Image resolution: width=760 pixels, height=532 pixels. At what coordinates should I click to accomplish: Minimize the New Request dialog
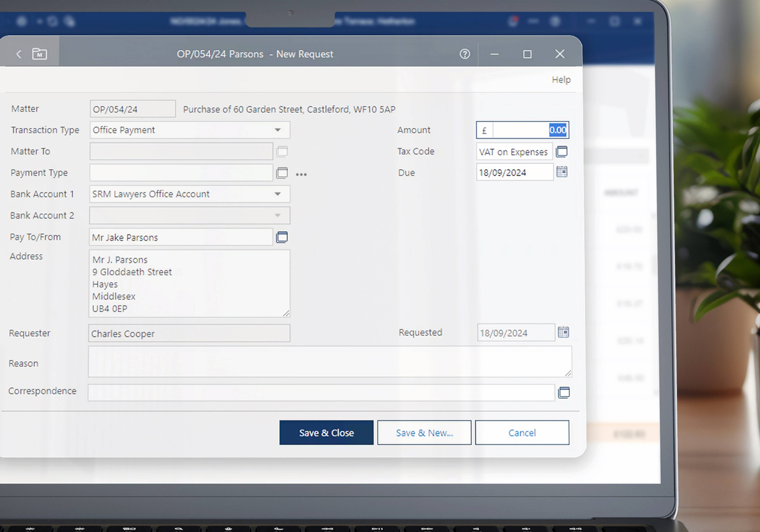click(495, 54)
